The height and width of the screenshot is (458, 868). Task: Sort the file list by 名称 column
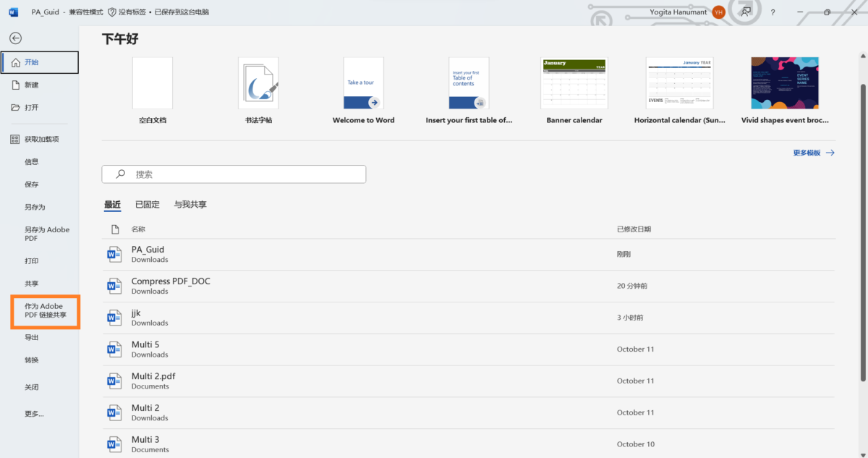[138, 229]
